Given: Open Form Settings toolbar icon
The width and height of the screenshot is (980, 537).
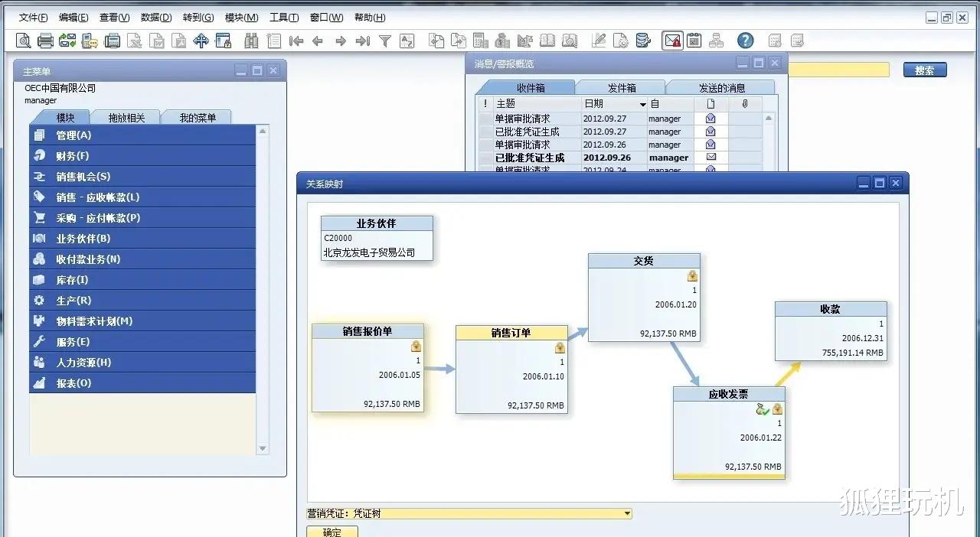Looking at the screenshot, I should (621, 41).
